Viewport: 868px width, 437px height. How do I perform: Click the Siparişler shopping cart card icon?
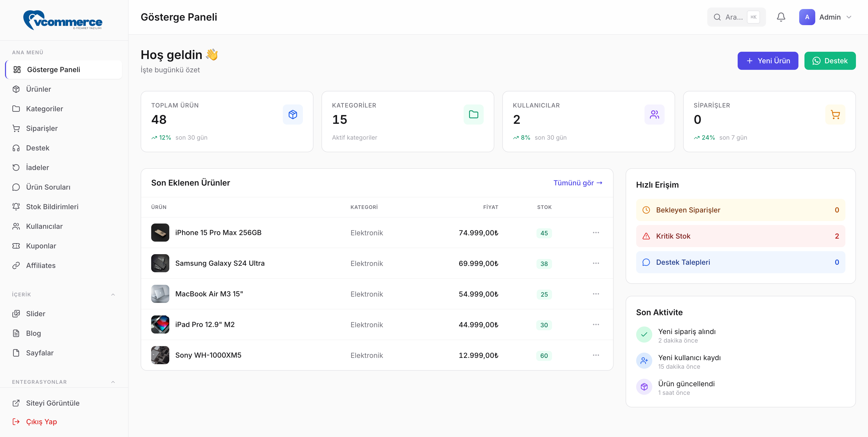click(835, 115)
